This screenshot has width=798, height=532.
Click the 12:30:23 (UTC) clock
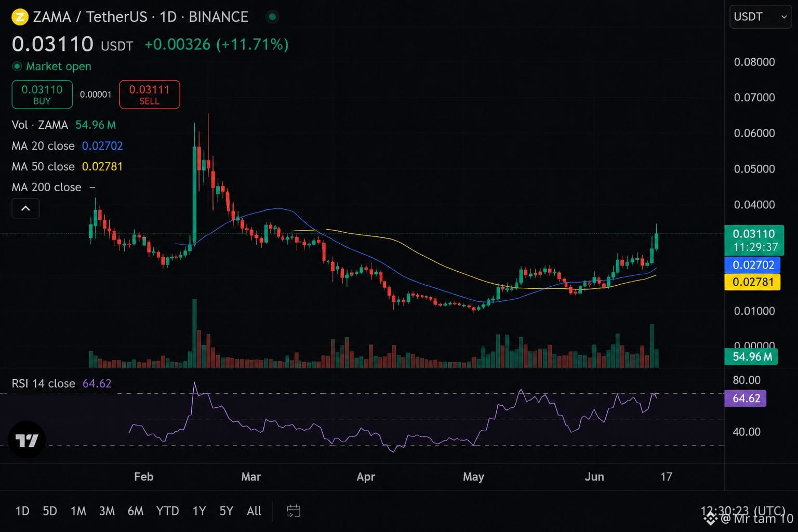click(x=743, y=510)
